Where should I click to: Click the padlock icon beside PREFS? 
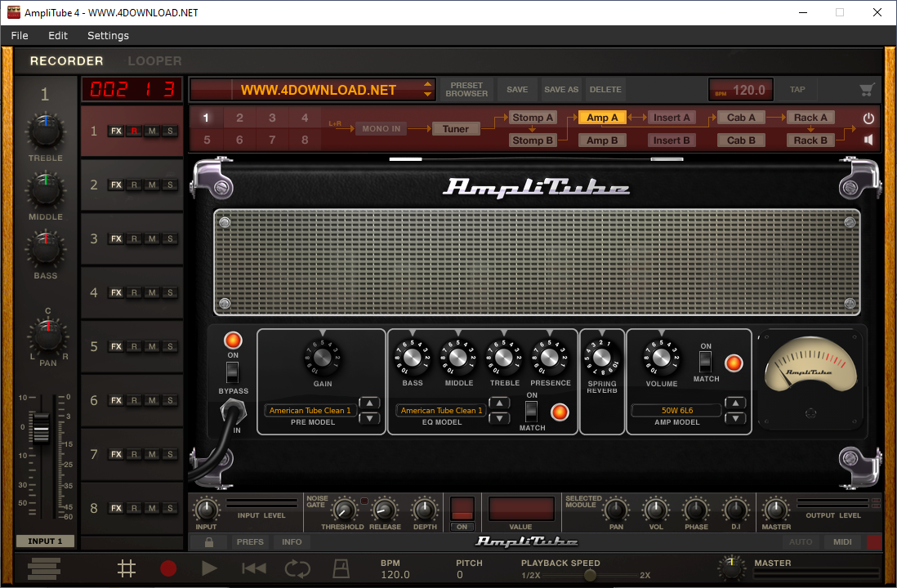pyautogui.click(x=209, y=541)
